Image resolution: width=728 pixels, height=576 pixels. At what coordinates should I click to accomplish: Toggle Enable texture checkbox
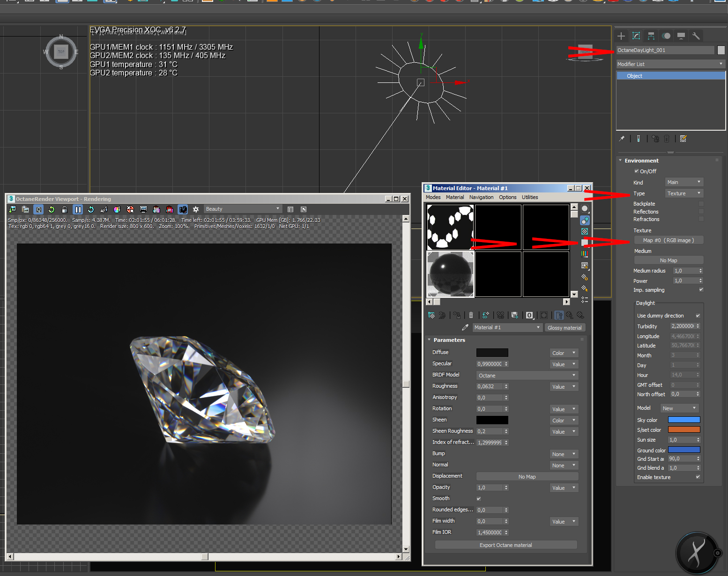[698, 477]
